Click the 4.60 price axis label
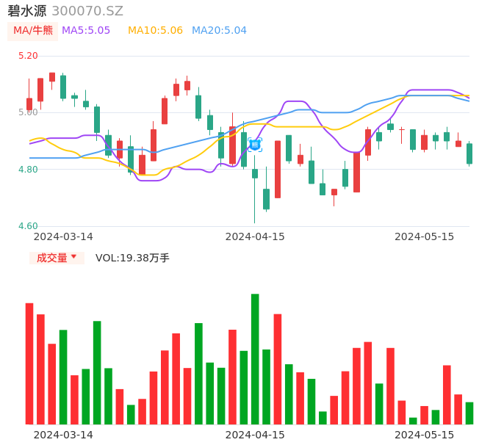Viewport: 504px width, 445px height. click(28, 226)
